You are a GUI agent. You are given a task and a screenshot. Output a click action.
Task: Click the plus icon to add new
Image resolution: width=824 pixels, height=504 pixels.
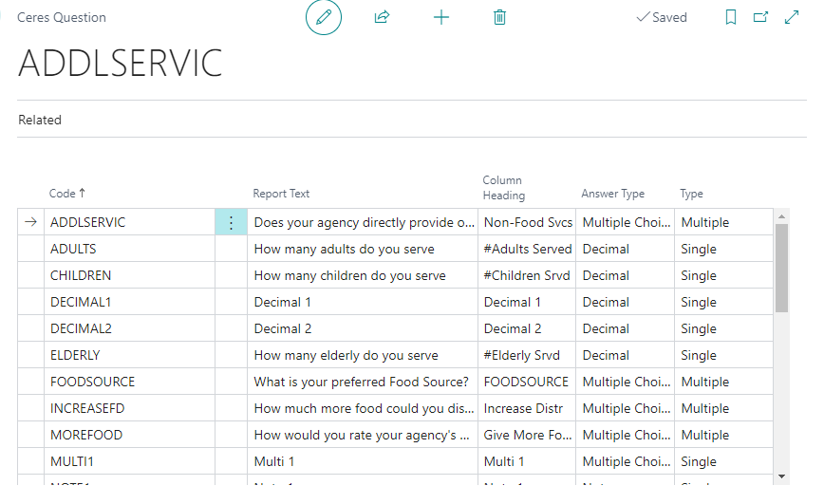440,17
